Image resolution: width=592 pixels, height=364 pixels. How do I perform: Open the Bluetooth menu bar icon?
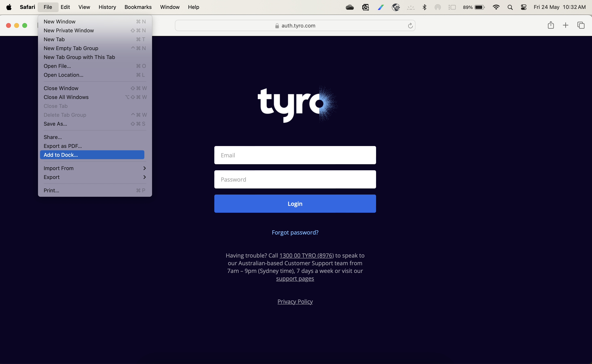point(425,7)
